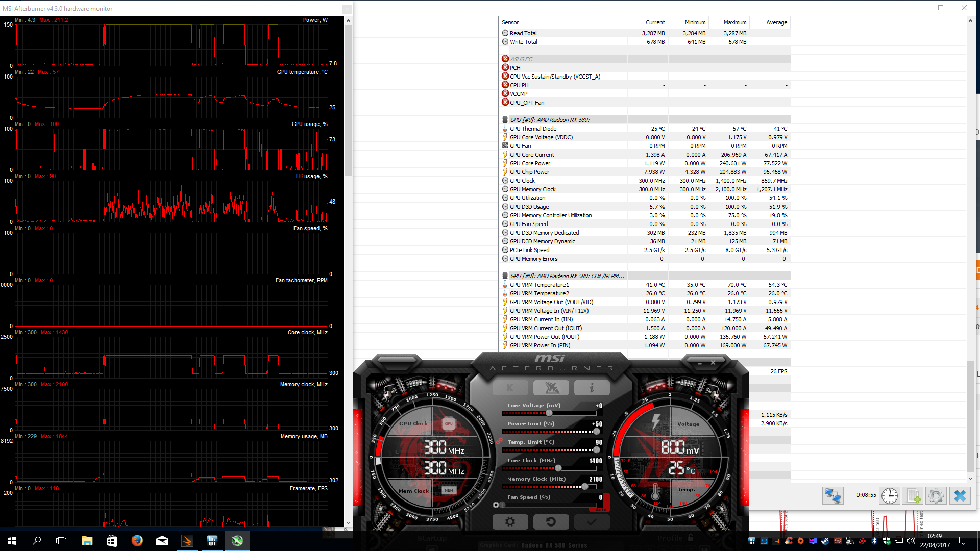
Task: Click the Afterburner OC scanner jet icon
Action: 551,388
